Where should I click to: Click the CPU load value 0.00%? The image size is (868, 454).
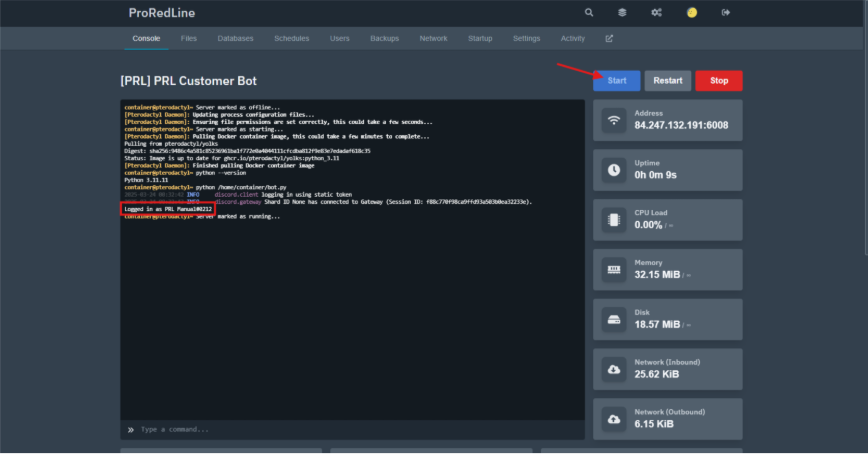coord(648,225)
